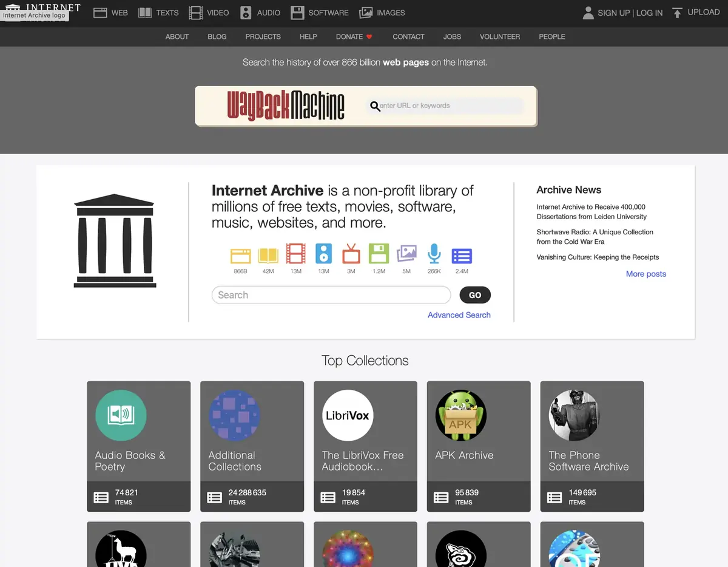Open the BLOG menu item
Screen dimensions: 728x567
point(217,36)
